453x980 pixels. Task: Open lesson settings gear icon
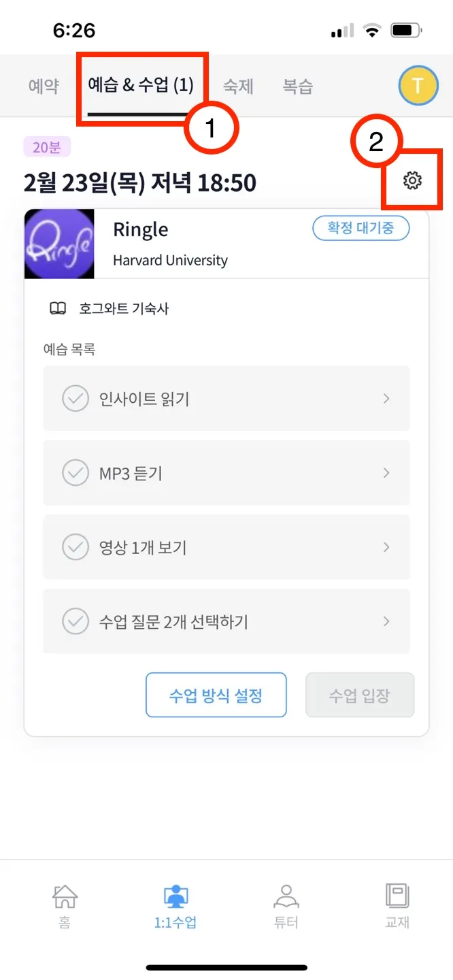(412, 180)
